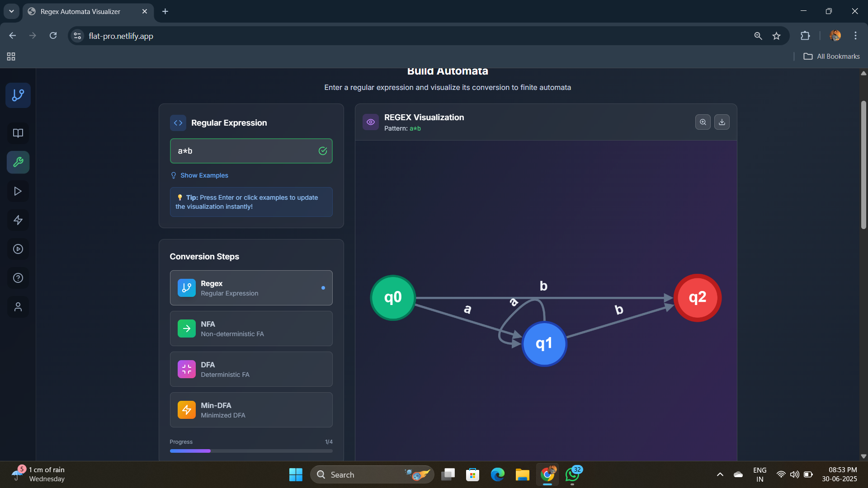Click the eye icon beside REGEX Visualization
The width and height of the screenshot is (868, 488).
[370, 122]
